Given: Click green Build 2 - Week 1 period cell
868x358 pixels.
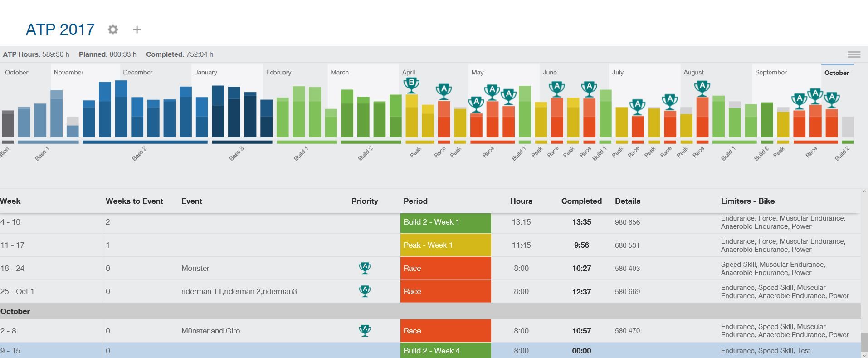Looking at the screenshot, I should pos(446,222).
